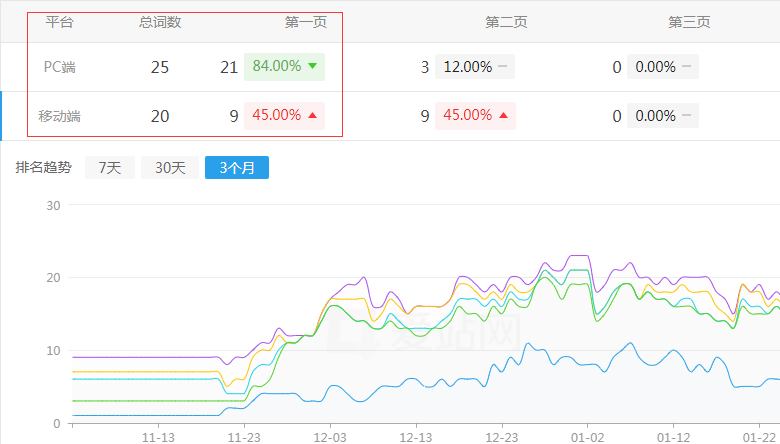Select the 3个月 trend range
The image size is (780, 444).
coord(236,168)
